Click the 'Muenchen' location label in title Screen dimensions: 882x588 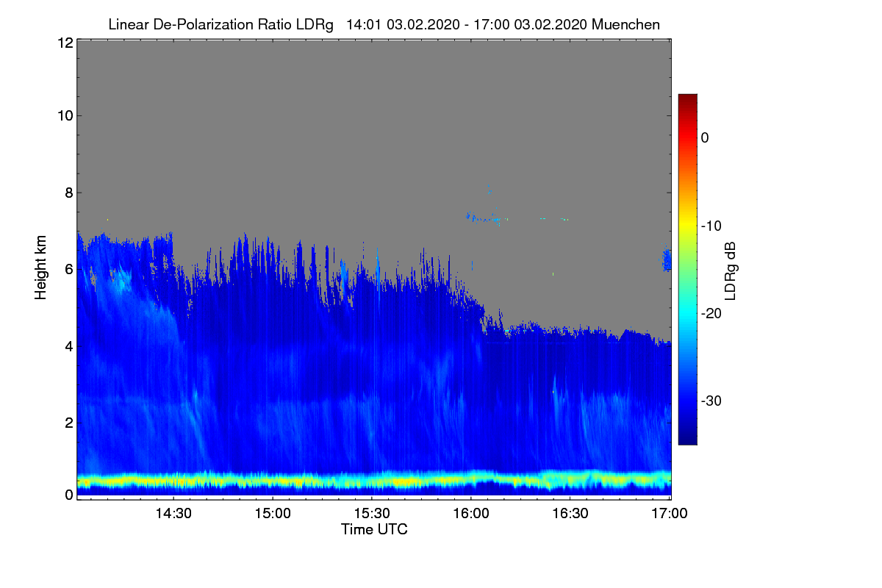pyautogui.click(x=625, y=25)
